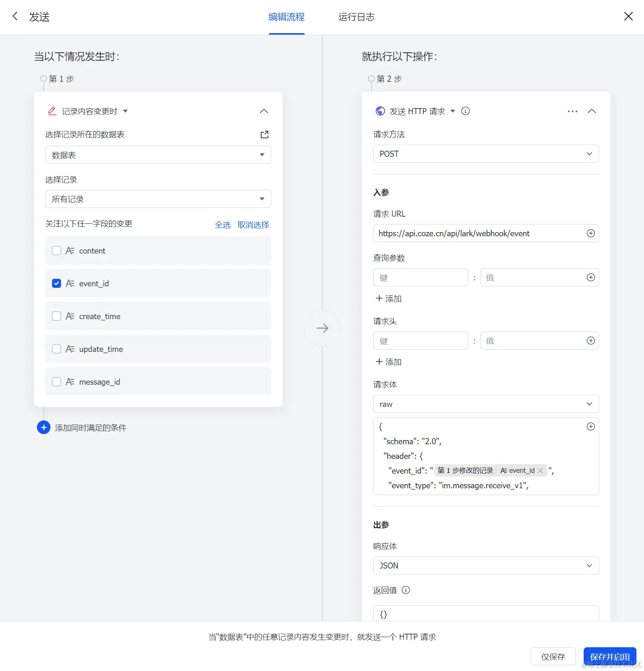The width and height of the screenshot is (644, 671).
Task: Click the back arrow next to 发送
Action: pos(15,16)
